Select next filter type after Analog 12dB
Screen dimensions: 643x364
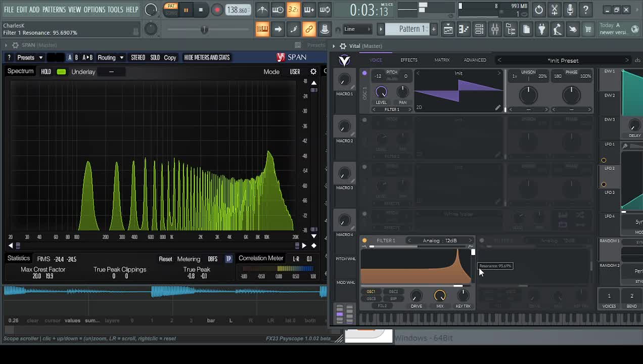tap(470, 241)
